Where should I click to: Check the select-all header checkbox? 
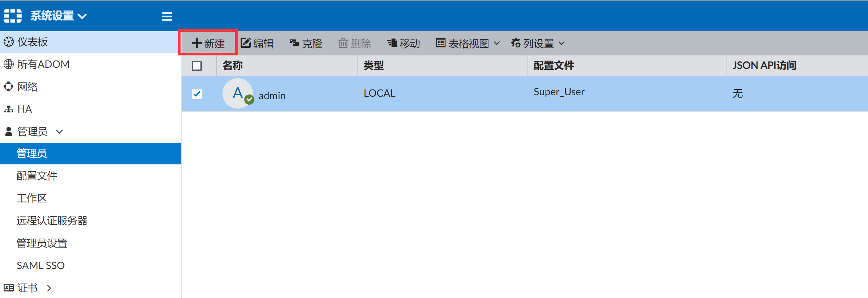197,66
